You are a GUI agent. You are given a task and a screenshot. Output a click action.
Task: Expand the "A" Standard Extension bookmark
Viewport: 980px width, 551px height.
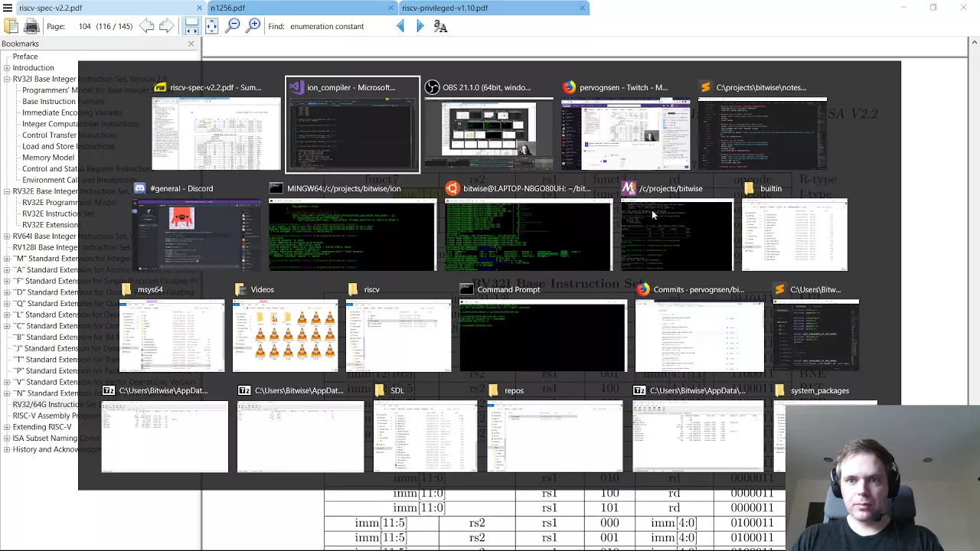(x=6, y=269)
